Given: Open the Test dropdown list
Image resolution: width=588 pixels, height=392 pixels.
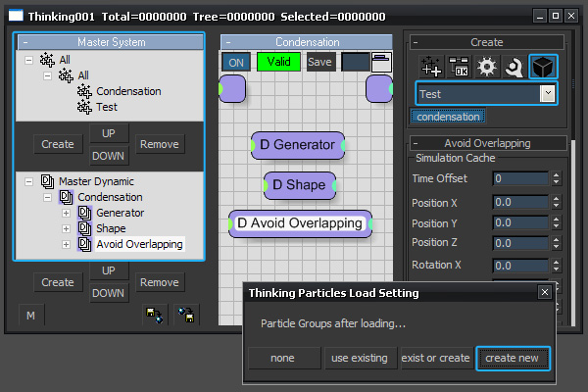Looking at the screenshot, I should (548, 93).
